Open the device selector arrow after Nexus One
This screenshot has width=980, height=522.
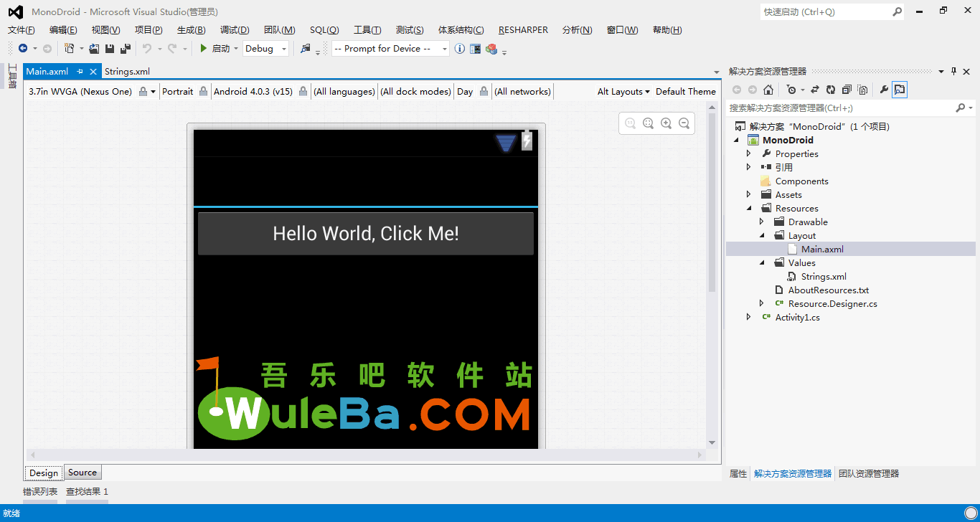click(x=154, y=92)
